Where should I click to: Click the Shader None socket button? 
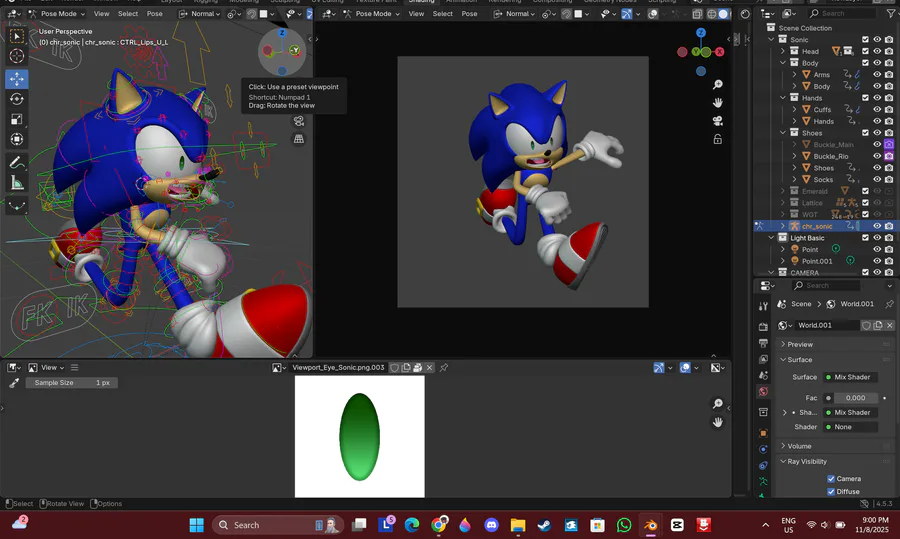coord(851,427)
